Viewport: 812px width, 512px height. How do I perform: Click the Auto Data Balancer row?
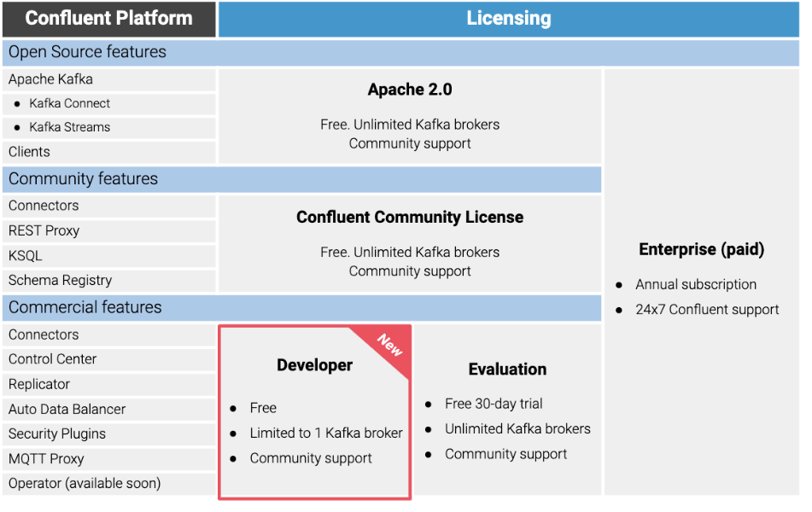click(109, 409)
